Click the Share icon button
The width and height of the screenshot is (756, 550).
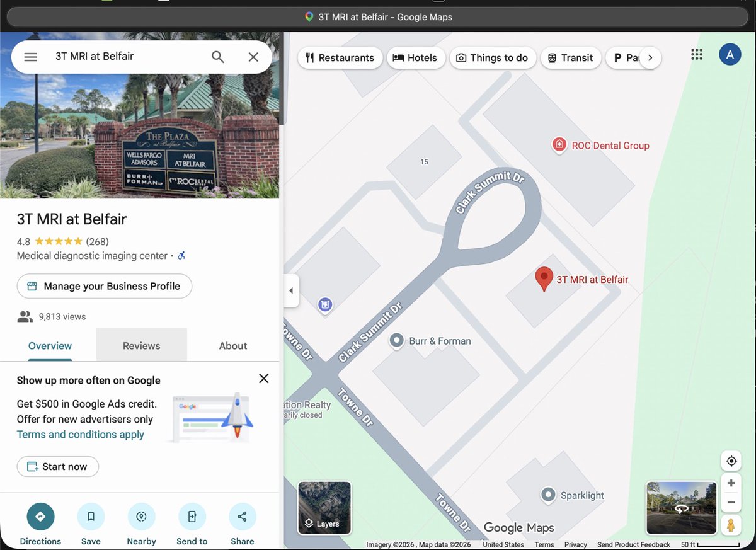[x=243, y=517]
